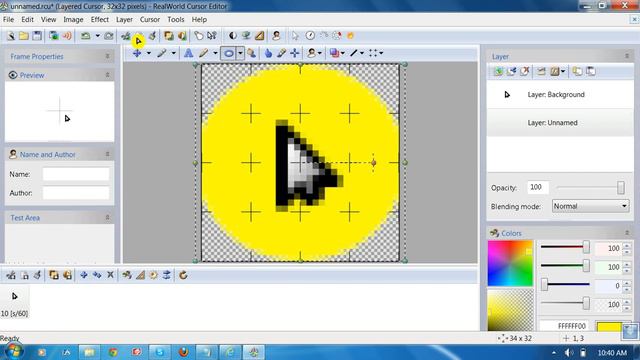Open the Edit menu
This screenshot has width=640, height=360.
[x=27, y=20]
